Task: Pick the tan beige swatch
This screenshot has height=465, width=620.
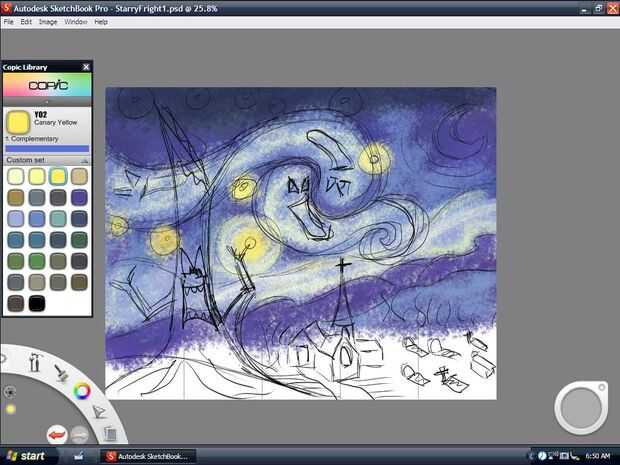Action: [x=79, y=176]
